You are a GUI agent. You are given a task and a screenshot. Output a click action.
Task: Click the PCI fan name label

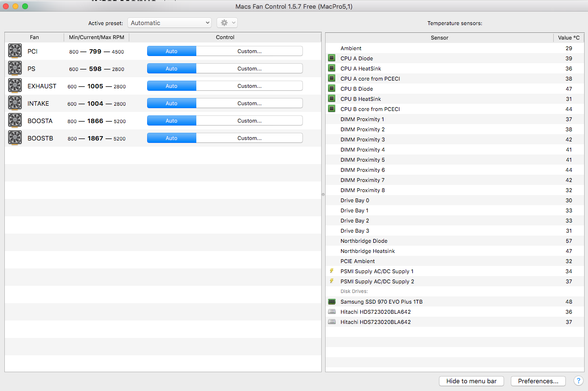pos(32,51)
